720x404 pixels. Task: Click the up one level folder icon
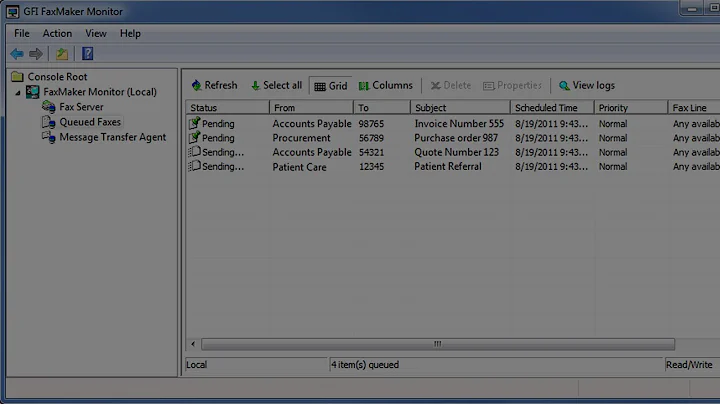pos(62,54)
